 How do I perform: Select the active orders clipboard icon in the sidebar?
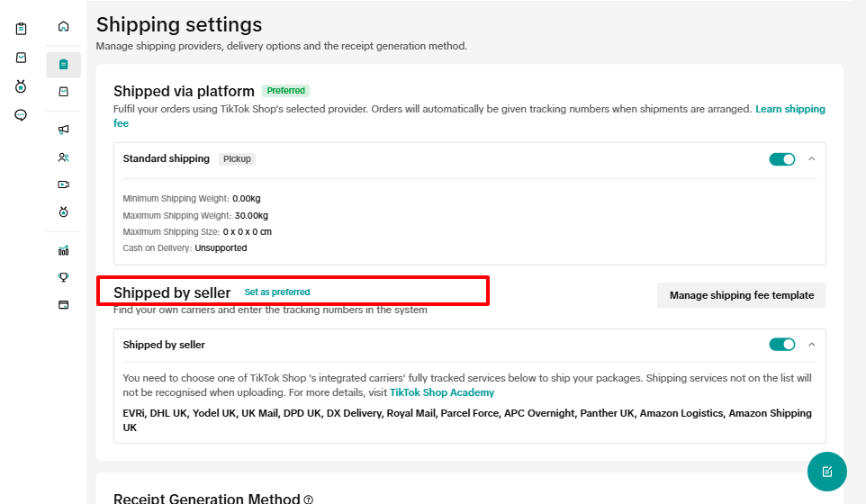[x=63, y=65]
